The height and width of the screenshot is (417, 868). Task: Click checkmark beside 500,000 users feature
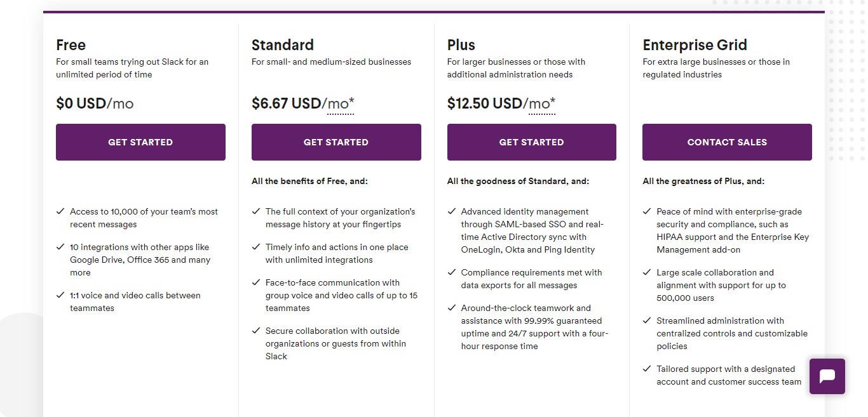(x=647, y=272)
